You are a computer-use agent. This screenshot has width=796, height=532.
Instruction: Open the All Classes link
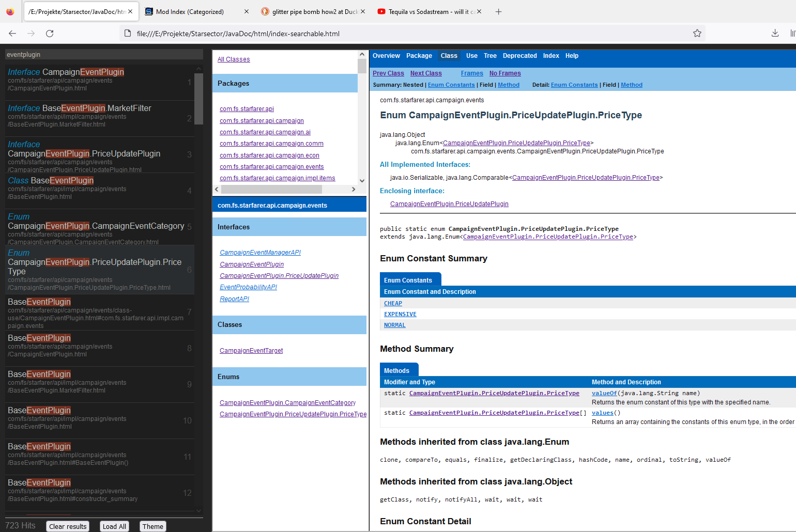(234, 59)
